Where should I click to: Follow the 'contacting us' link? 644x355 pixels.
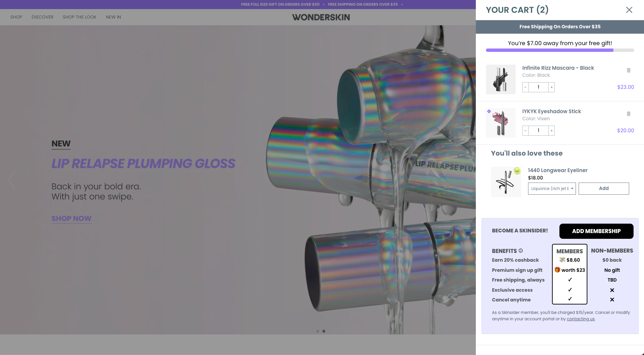581,319
